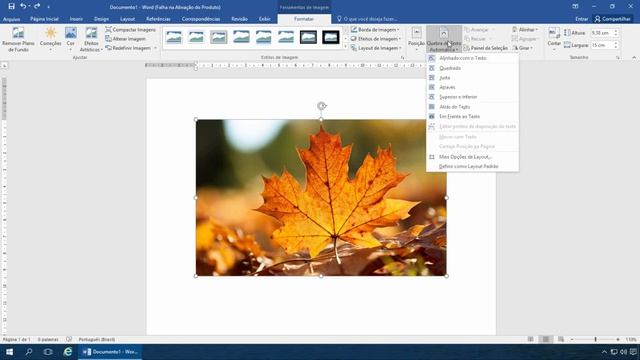The height and width of the screenshot is (360, 640).
Task: Open Painel de Seleção
Action: pyautogui.click(x=486, y=48)
